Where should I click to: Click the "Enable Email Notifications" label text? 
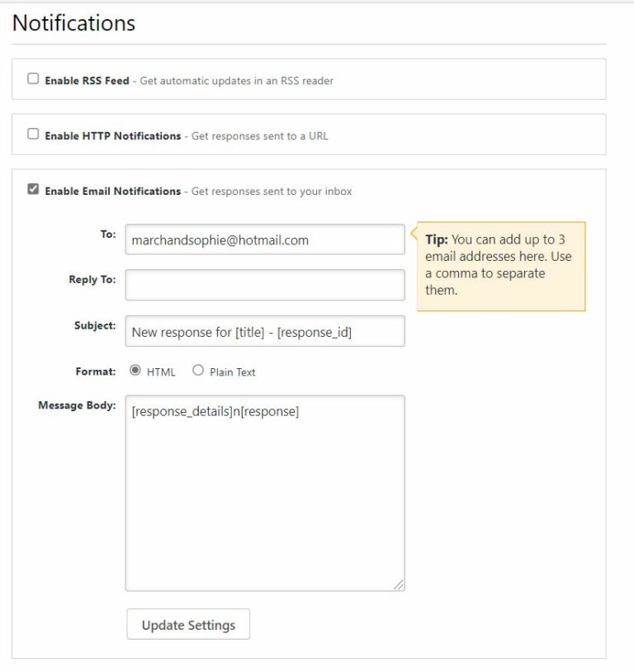[x=112, y=191]
